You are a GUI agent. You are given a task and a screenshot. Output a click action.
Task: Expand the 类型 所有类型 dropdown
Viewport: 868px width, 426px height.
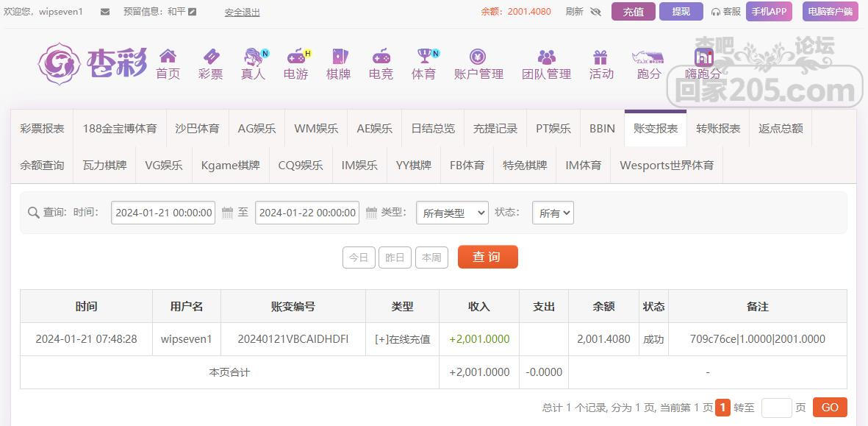tap(451, 213)
